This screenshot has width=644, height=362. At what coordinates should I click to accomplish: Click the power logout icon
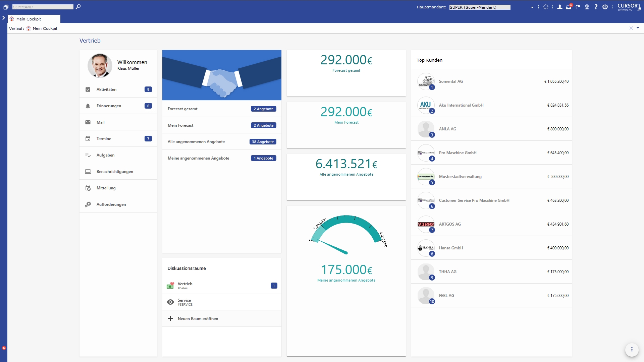tap(605, 7)
